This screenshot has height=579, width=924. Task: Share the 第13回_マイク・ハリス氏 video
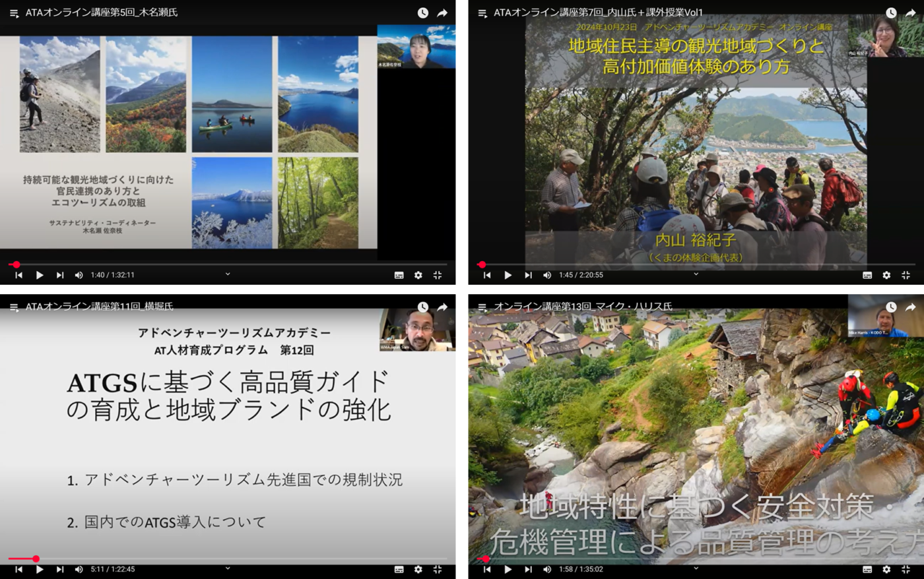(x=910, y=307)
